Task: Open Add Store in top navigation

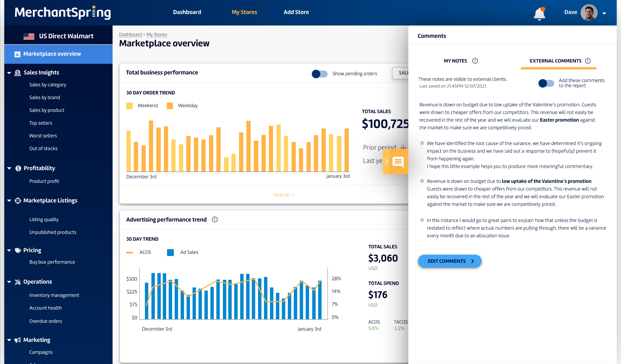Action: coord(296,12)
